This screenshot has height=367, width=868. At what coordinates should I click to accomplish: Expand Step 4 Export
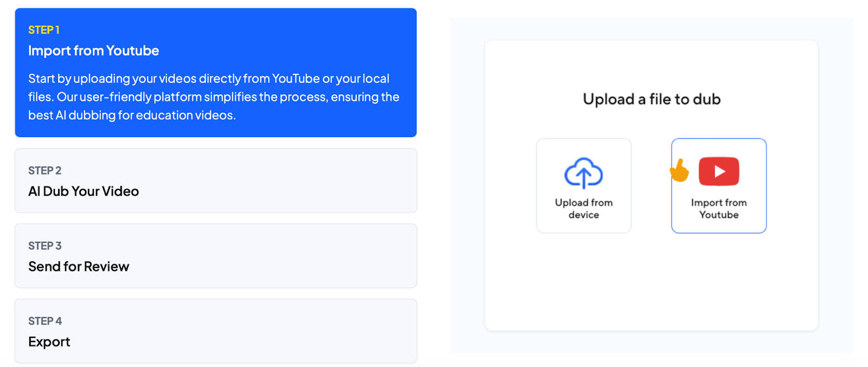(x=215, y=331)
